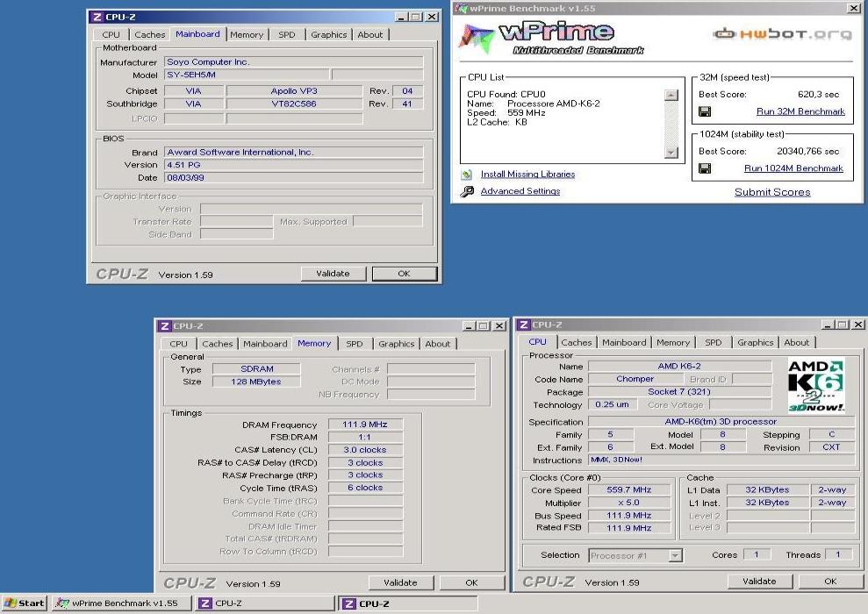Image resolution: width=868 pixels, height=614 pixels.
Task: Click the SY-5EH5/M model field
Action: [247, 75]
